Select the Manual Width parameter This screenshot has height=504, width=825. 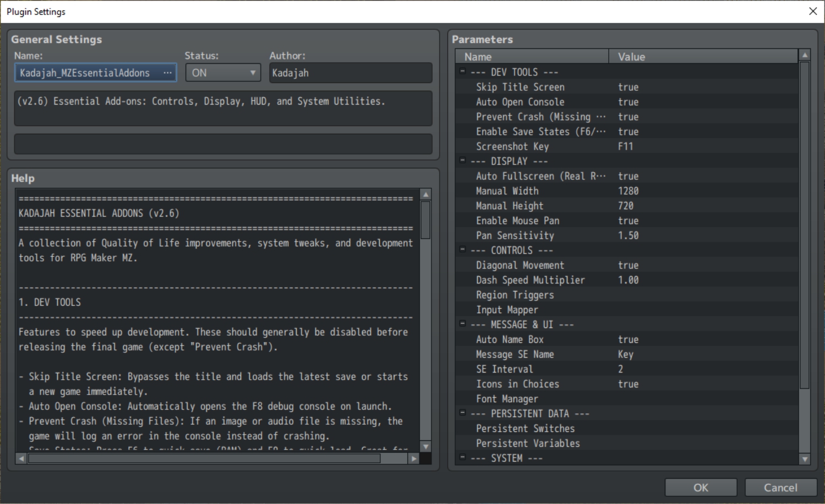pyautogui.click(x=627, y=191)
